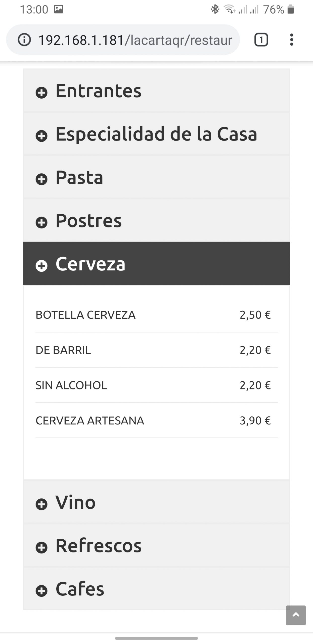Collapse the Cerveza section header
This screenshot has width=313, height=644.
pos(157,263)
